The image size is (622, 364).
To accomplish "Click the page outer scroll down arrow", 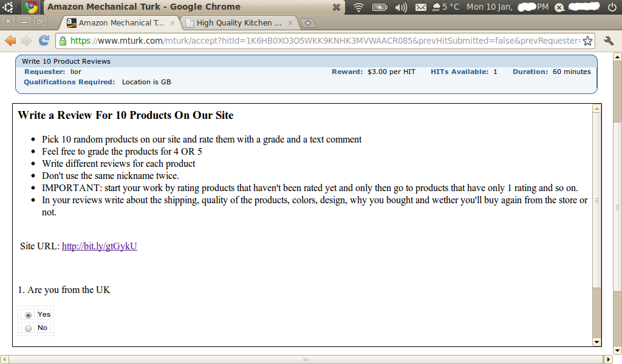I will [617, 350].
